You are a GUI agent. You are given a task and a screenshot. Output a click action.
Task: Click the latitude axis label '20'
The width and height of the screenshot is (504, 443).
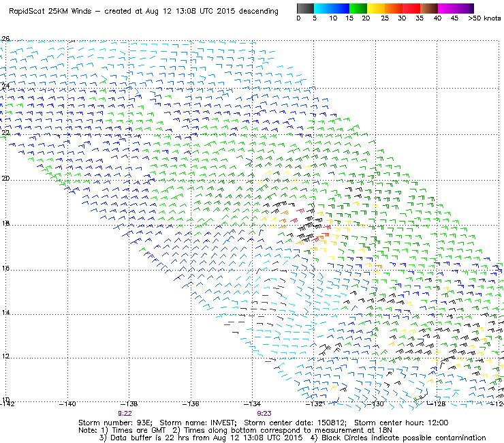pos(5,178)
